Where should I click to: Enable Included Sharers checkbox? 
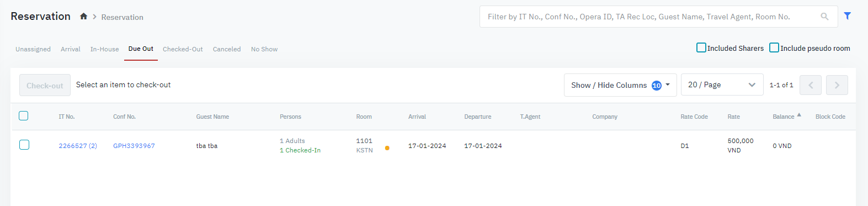[701, 48]
